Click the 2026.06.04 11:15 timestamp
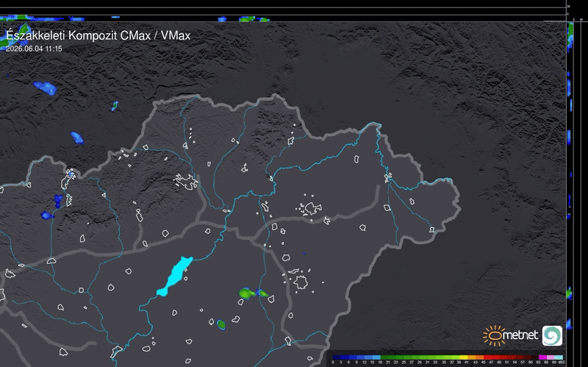 [34, 49]
